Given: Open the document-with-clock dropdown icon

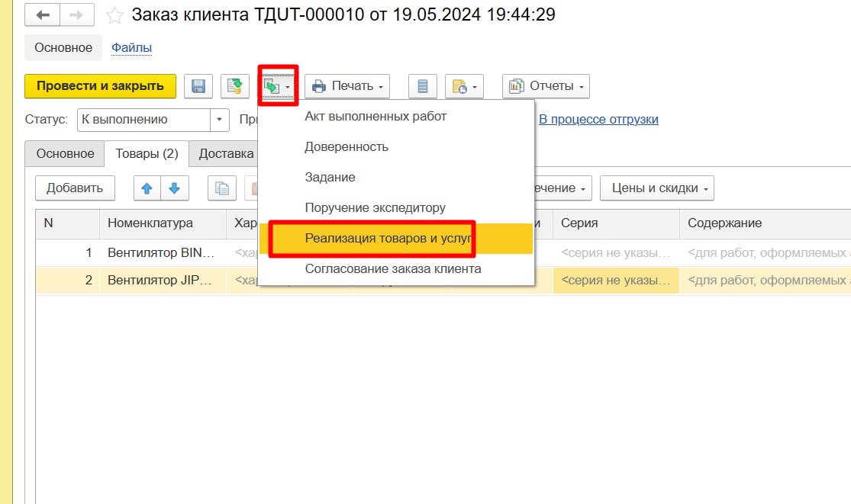Looking at the screenshot, I should pyautogui.click(x=464, y=86).
